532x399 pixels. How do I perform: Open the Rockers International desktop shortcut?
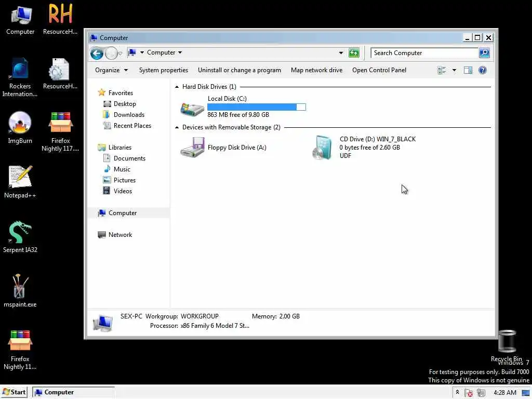pyautogui.click(x=20, y=77)
